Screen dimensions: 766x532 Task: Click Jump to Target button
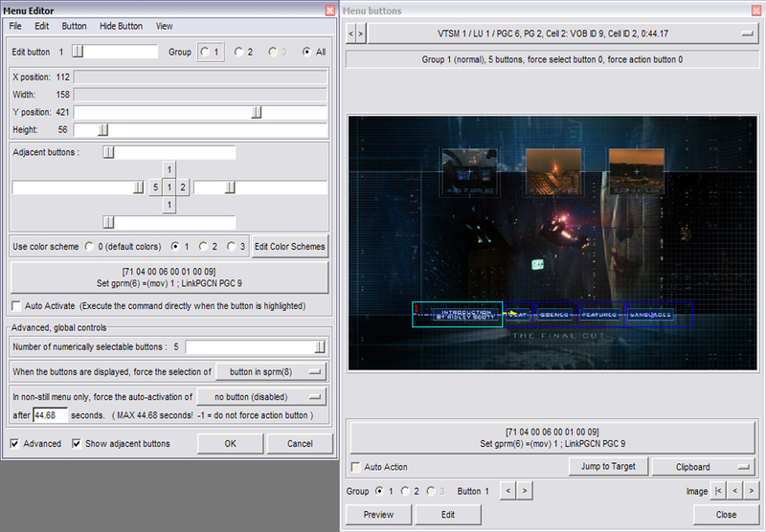[608, 467]
